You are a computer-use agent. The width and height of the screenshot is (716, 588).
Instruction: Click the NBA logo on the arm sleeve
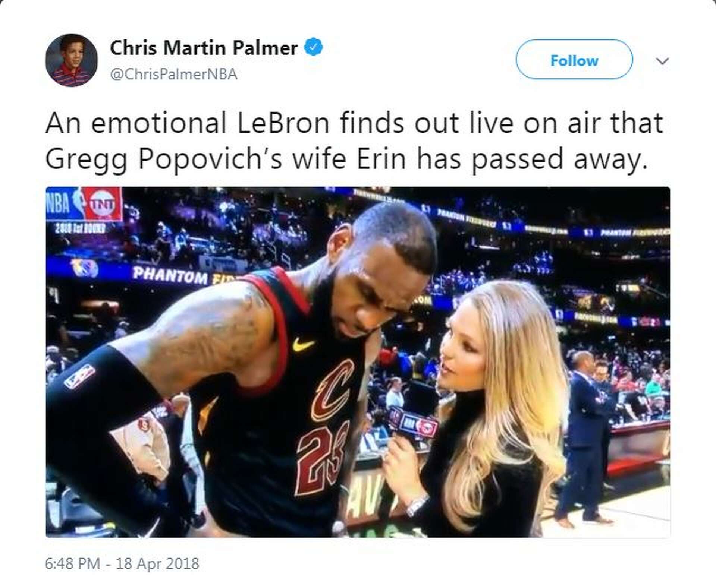79,376
